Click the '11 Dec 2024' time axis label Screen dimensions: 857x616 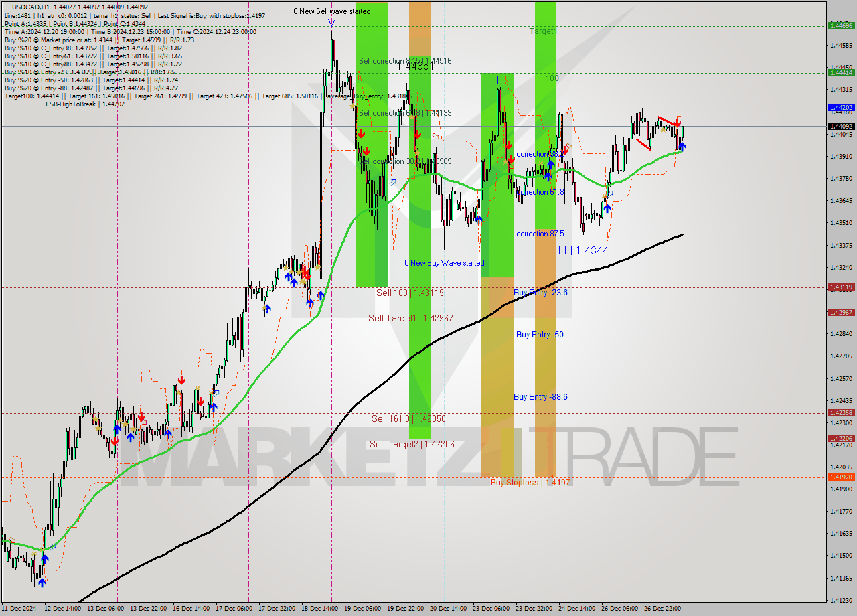pyautogui.click(x=19, y=608)
